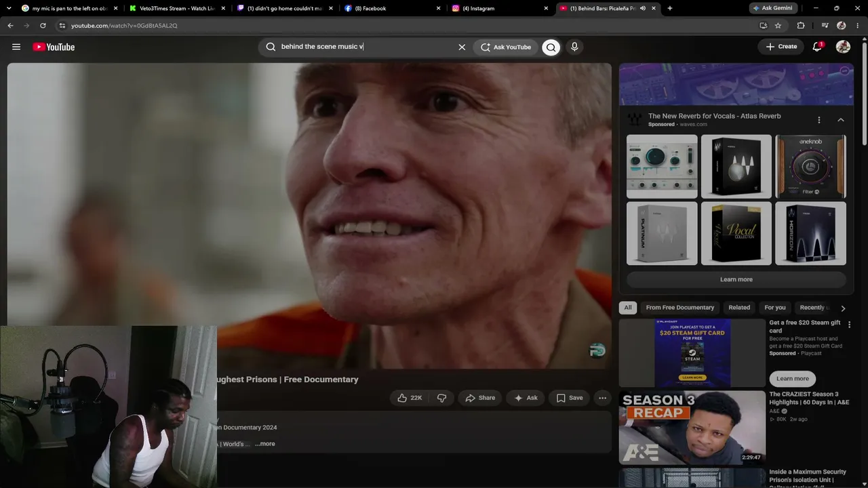
Task: Open the Chrome three-dot menu
Action: coord(856,26)
